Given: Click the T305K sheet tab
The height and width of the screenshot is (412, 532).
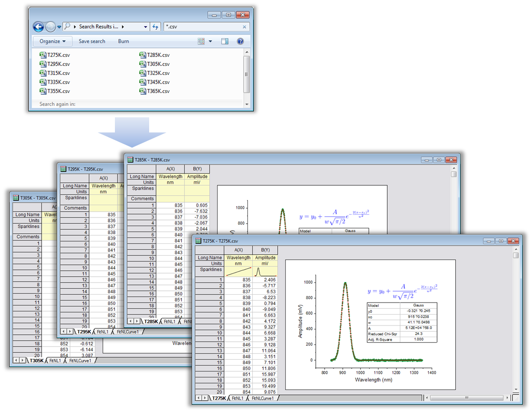Looking at the screenshot, I should [x=37, y=361].
